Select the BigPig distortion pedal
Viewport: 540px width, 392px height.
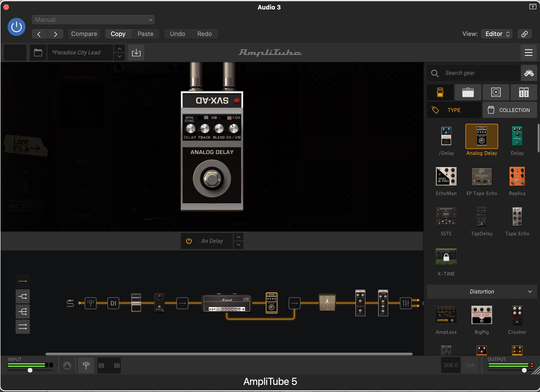tap(481, 315)
